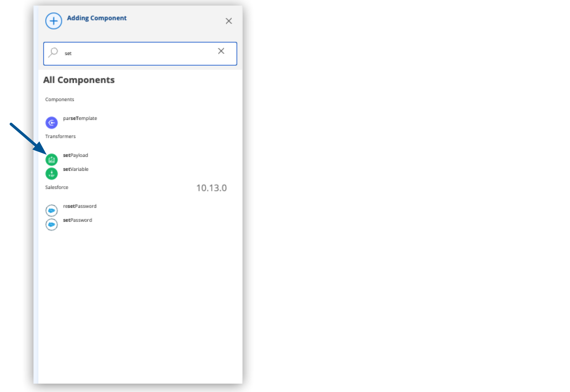The height and width of the screenshot is (392, 570).
Task: Click the setPassword Salesforce icon
Action: click(52, 224)
